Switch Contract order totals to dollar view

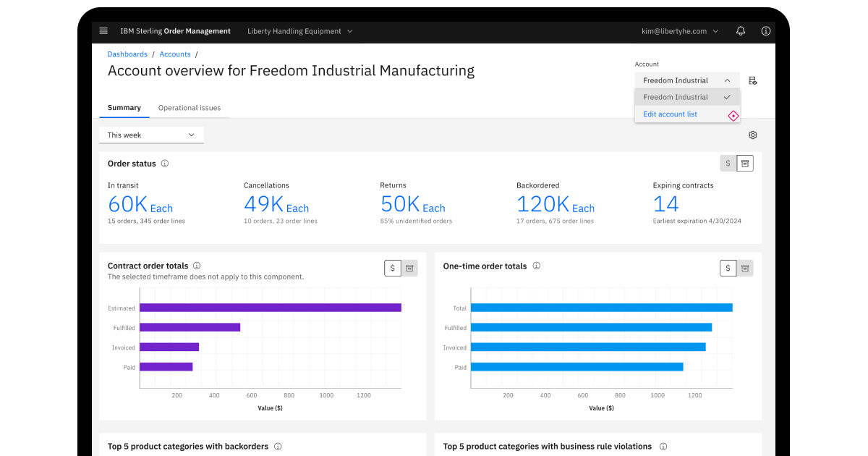pyautogui.click(x=393, y=268)
